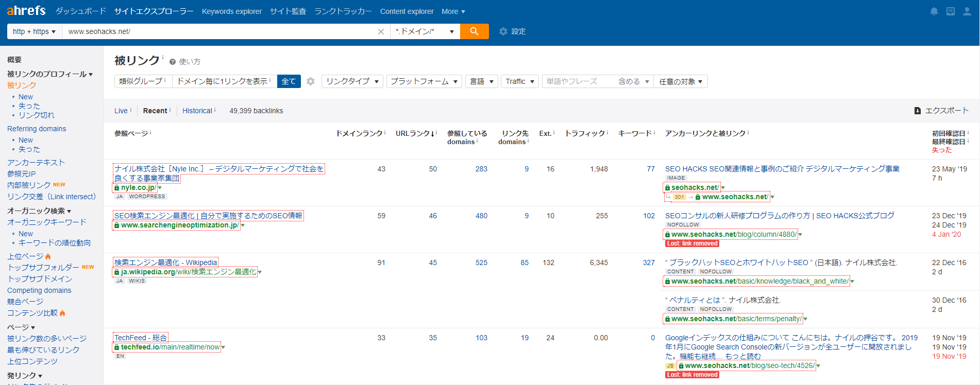
Task: Collapse the オーガニック検索 sidebar section
Action: click(x=39, y=211)
